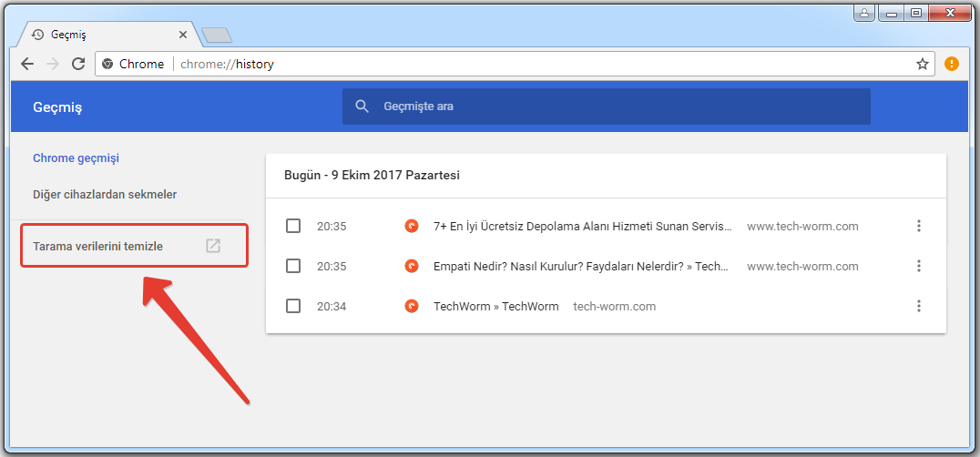This screenshot has width=980, height=457.
Task: Select Chrome geçmişi in the sidebar
Action: pyautogui.click(x=76, y=158)
